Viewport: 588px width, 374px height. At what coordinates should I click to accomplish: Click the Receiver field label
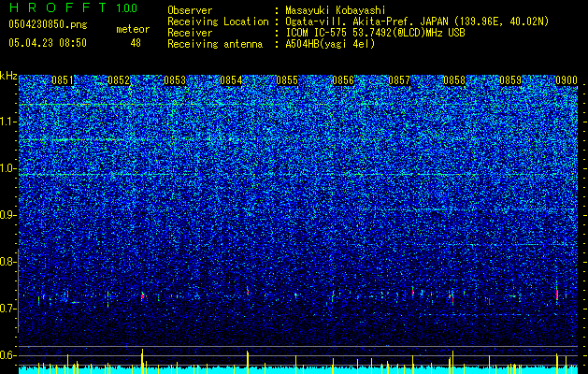click(190, 33)
